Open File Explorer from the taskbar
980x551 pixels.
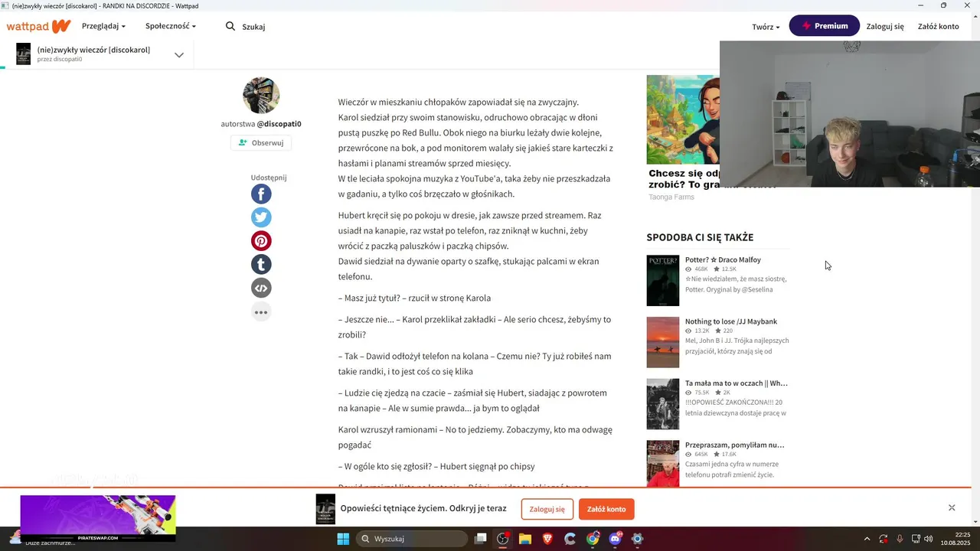coord(525,539)
